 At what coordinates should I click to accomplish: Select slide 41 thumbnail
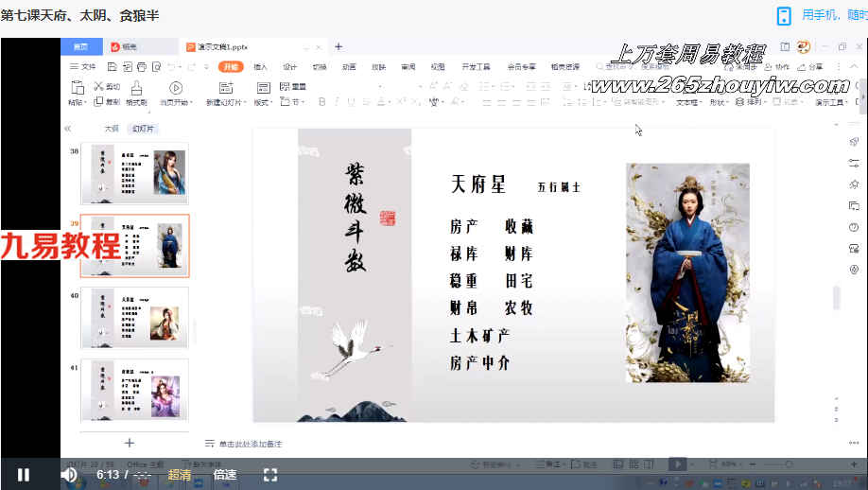click(134, 390)
